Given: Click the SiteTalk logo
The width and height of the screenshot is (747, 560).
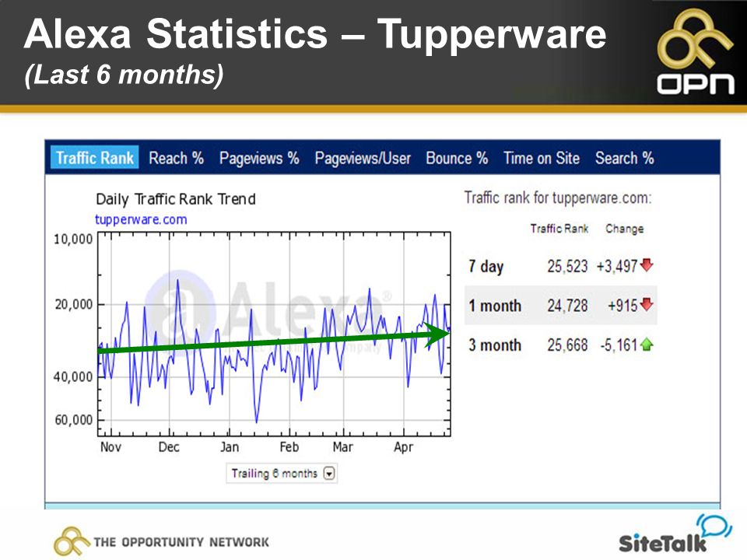Looking at the screenshot, I should 675,534.
